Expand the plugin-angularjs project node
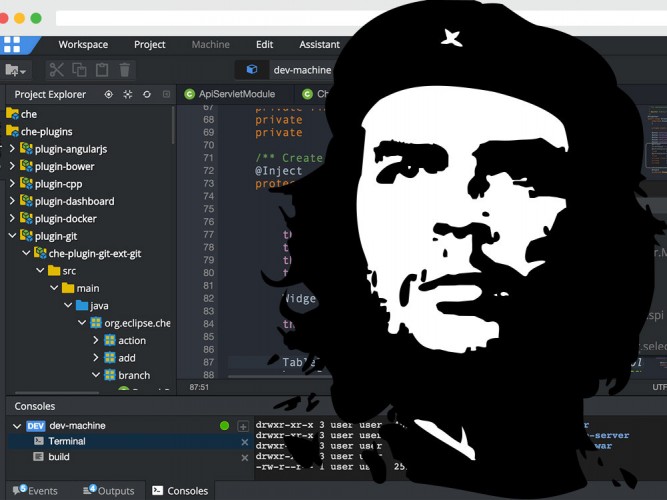667x500 pixels. coord(12,149)
